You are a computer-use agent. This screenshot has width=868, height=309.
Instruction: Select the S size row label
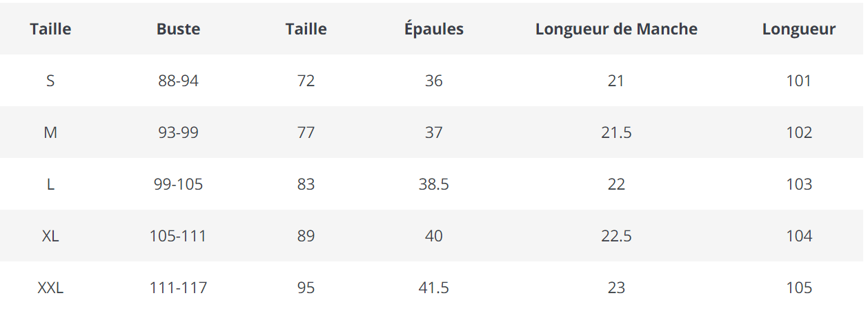(50, 81)
